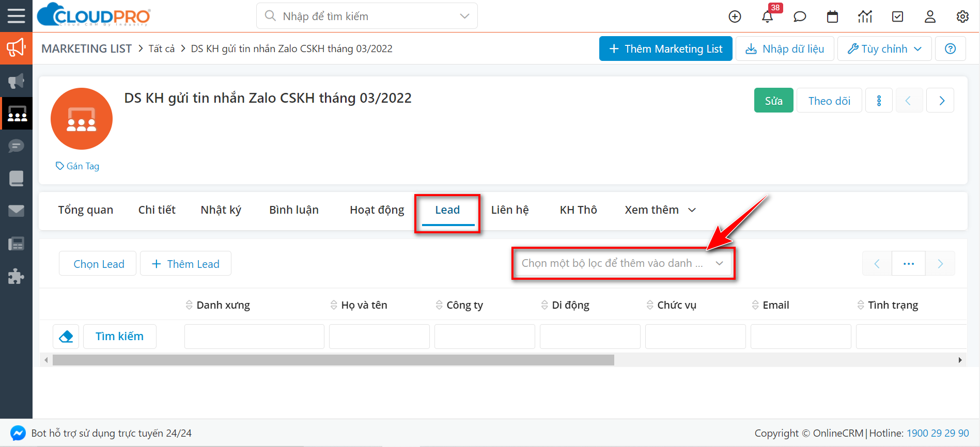Viewport: 980px width, 447px height.
Task: Click the help question mark button
Action: [x=950, y=49]
